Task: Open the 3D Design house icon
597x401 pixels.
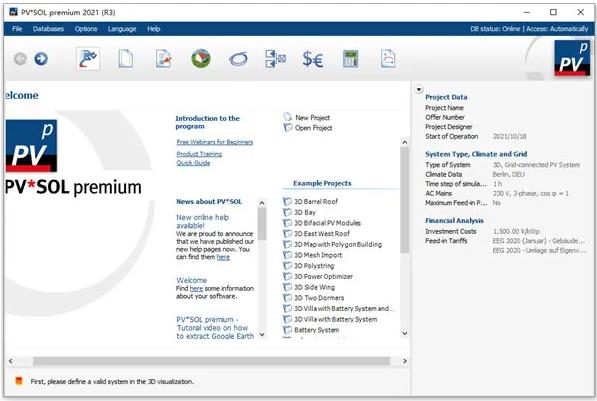Action: [x=201, y=59]
